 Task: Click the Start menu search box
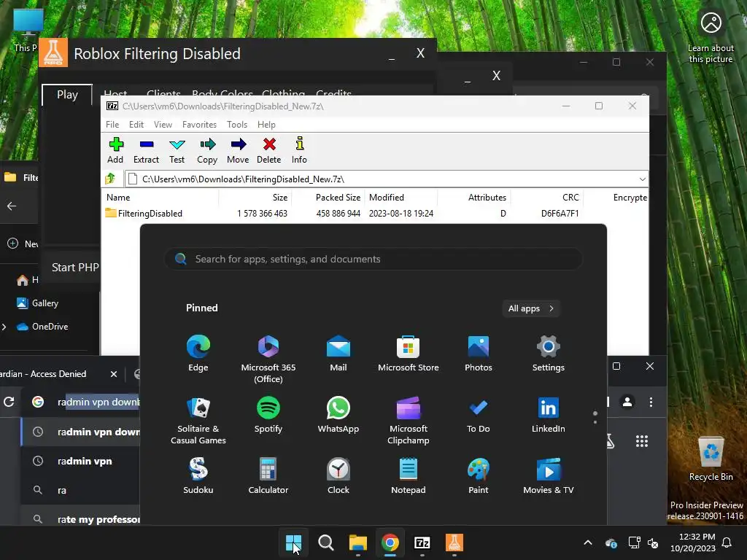coord(373,259)
